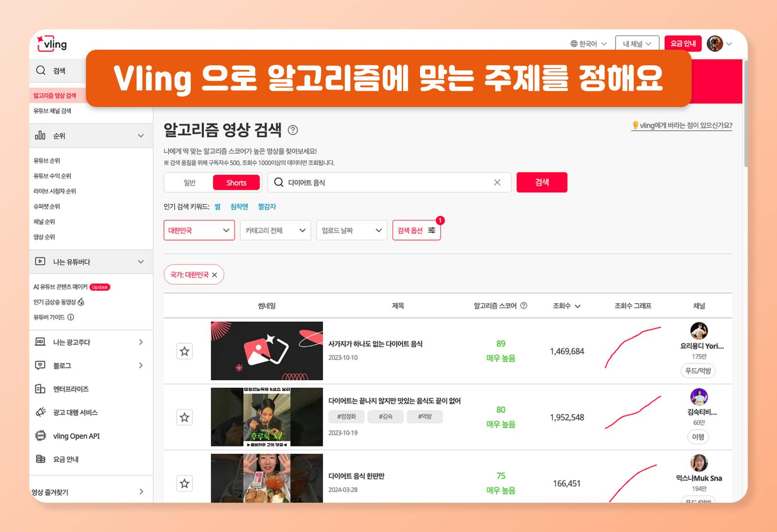
Task: Click the help icon beside 알고리즘 영상 검색
Action: click(293, 130)
